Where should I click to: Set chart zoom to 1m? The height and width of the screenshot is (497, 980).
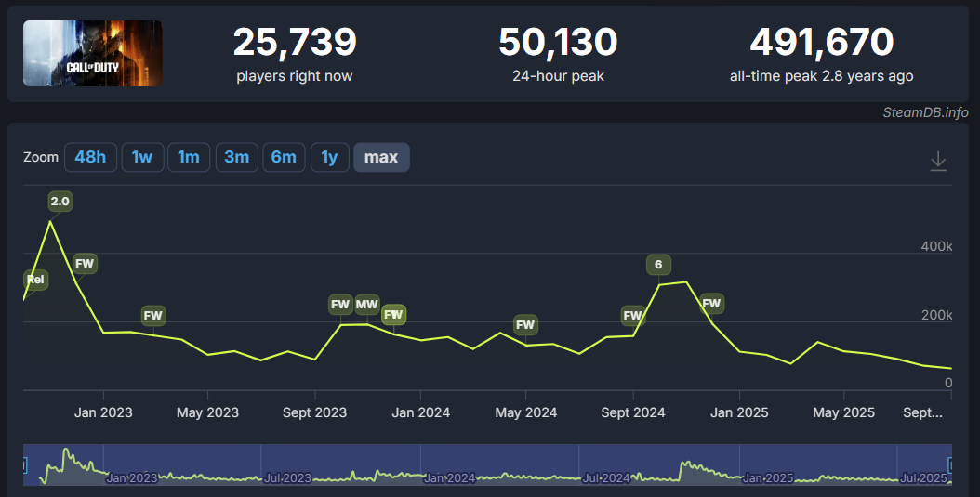coord(189,157)
